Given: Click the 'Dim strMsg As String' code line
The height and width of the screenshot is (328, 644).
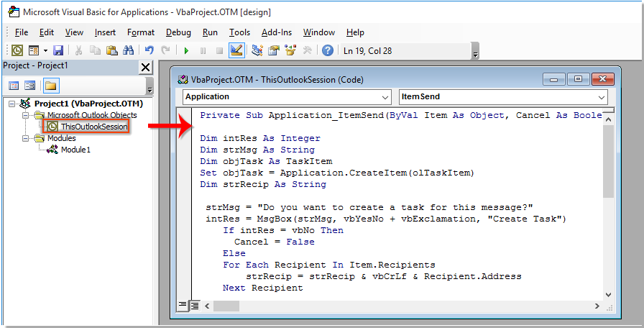Looking at the screenshot, I should 257,150.
